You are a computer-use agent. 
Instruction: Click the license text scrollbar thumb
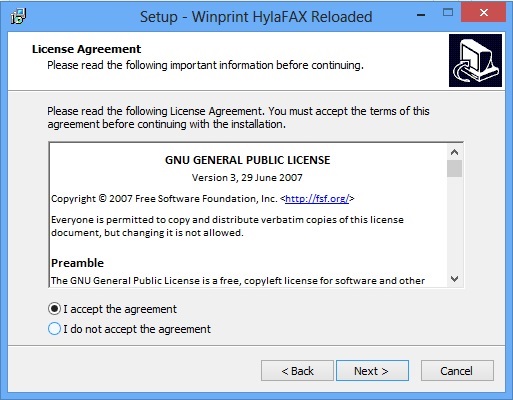(454, 168)
